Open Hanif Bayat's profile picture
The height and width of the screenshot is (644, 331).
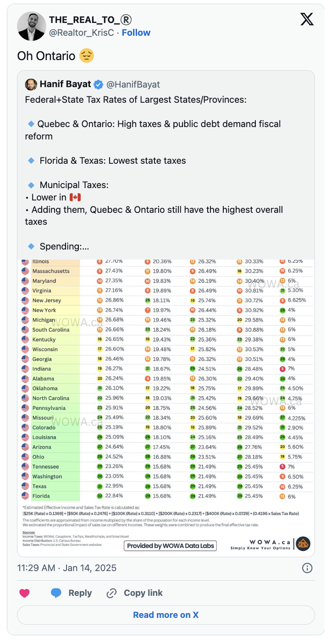click(31, 84)
